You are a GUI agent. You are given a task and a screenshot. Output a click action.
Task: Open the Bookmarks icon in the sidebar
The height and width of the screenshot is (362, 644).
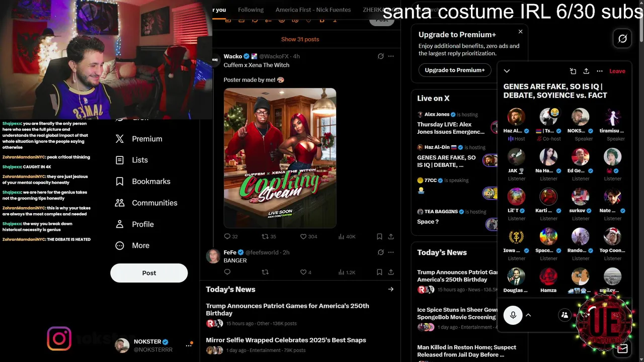(x=120, y=182)
